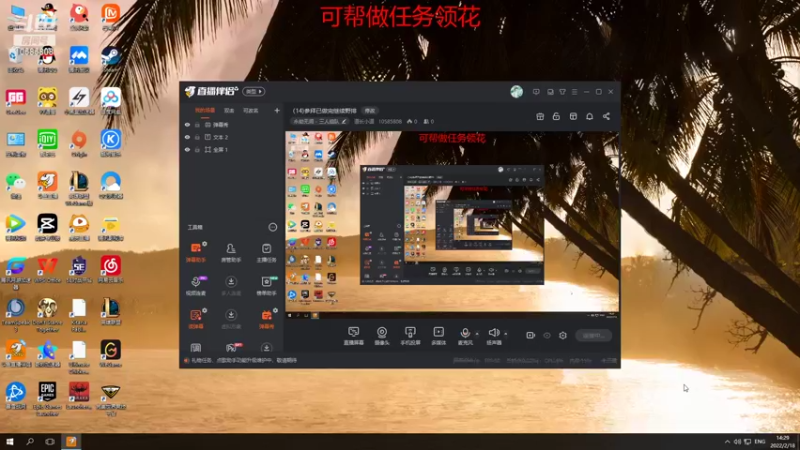Image resolution: width=800 pixels, height=450 pixels.
Task: Collapse the 工具箱 toolbox panel
Action: tap(272, 227)
